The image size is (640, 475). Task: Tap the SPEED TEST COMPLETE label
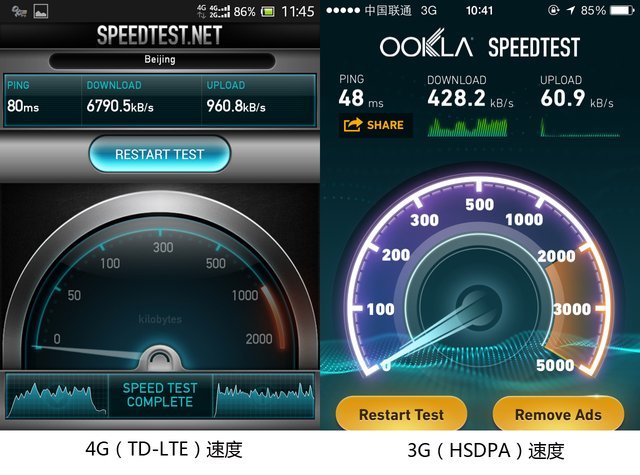coord(160,395)
